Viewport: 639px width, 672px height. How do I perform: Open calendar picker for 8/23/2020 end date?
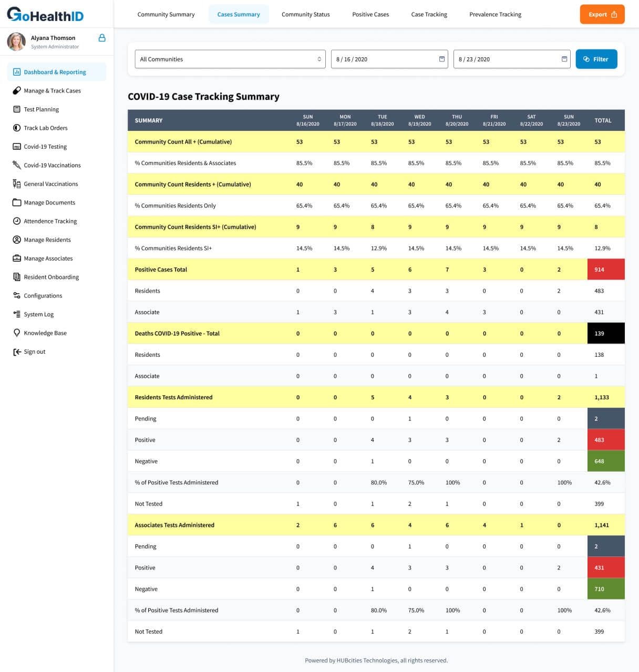pos(564,59)
